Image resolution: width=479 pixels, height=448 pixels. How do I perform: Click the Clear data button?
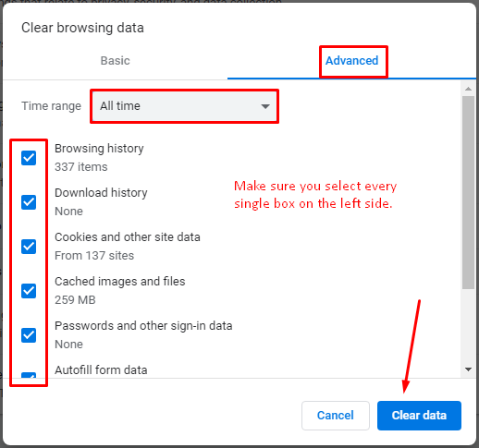[x=419, y=416]
